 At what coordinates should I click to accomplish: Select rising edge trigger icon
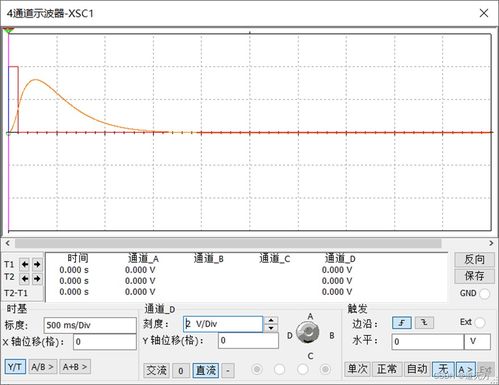point(402,323)
